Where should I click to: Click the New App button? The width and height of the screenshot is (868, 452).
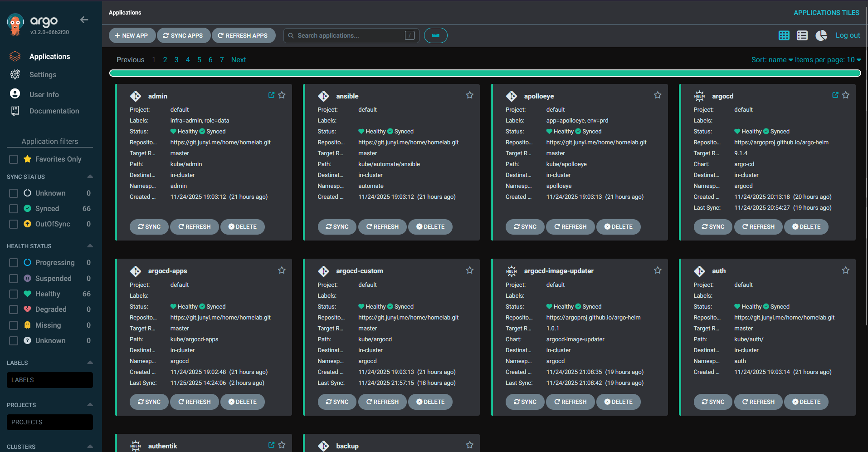[132, 35]
